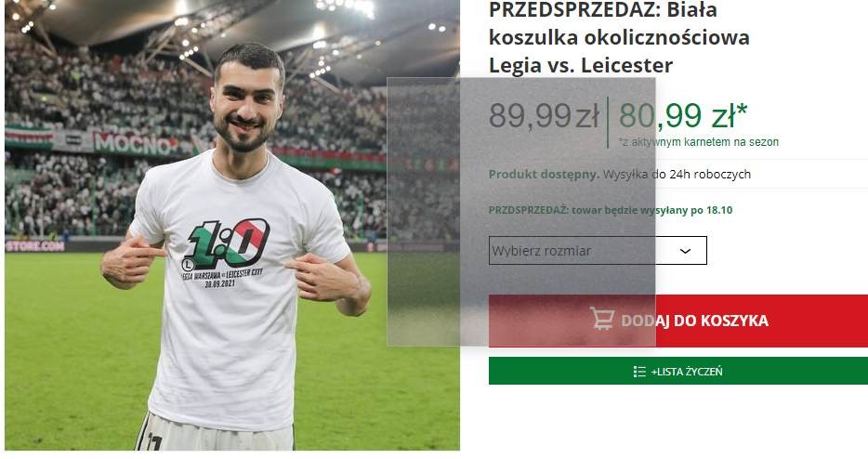
Task: Open the main product photo
Action: tap(232, 225)
